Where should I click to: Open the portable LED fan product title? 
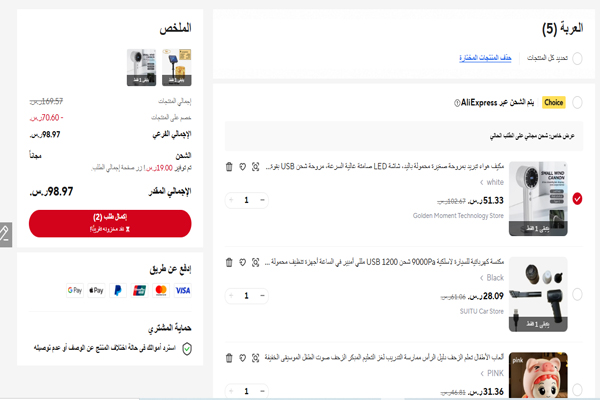[385, 167]
